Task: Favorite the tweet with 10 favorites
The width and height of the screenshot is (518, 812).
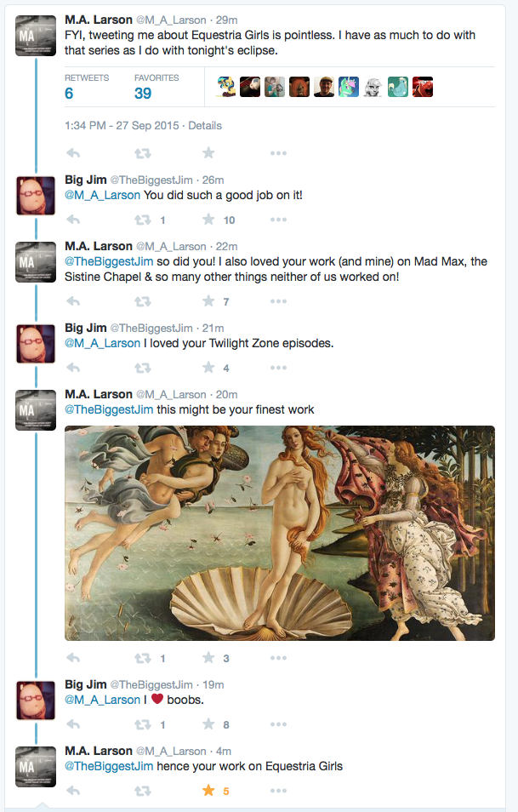Action: 208,220
